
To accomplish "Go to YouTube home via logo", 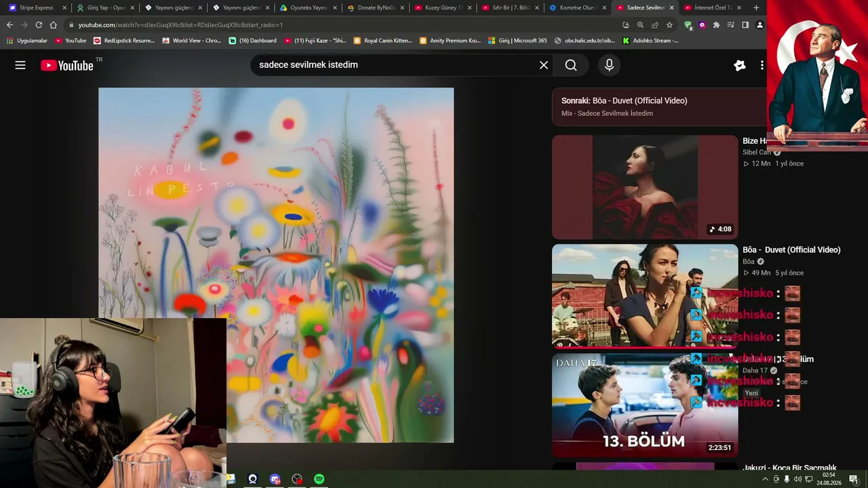I will coord(66,65).
